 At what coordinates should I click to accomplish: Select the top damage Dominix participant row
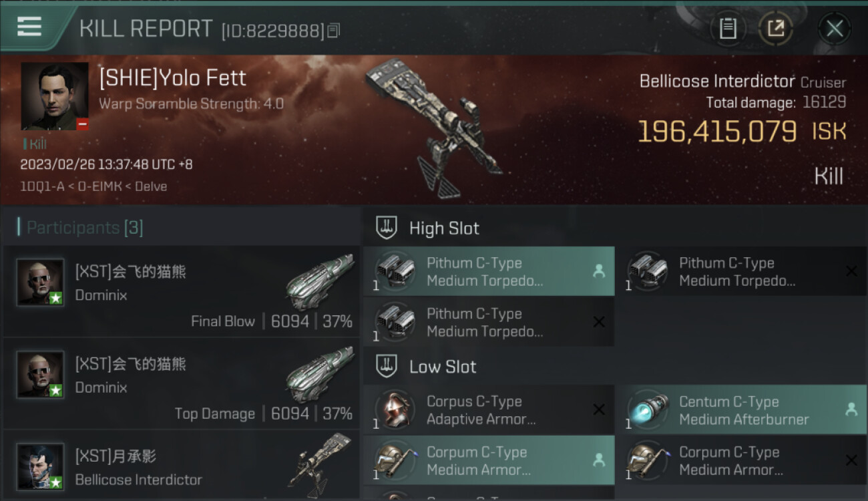(182, 383)
